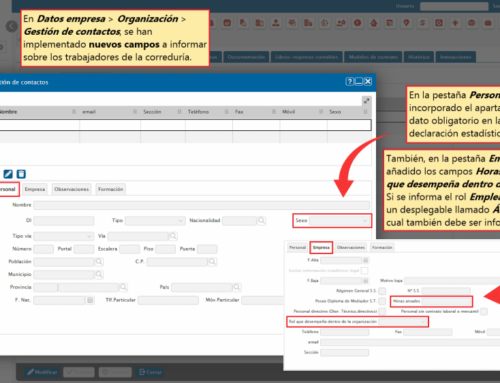Open Rol que desempeña dentro de la organización dropdown
The width and height of the screenshot is (500, 383).
click(403, 322)
